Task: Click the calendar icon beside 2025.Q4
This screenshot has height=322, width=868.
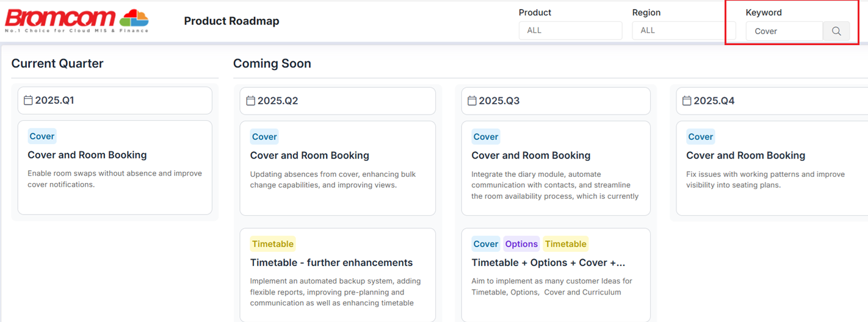Action: click(x=687, y=101)
